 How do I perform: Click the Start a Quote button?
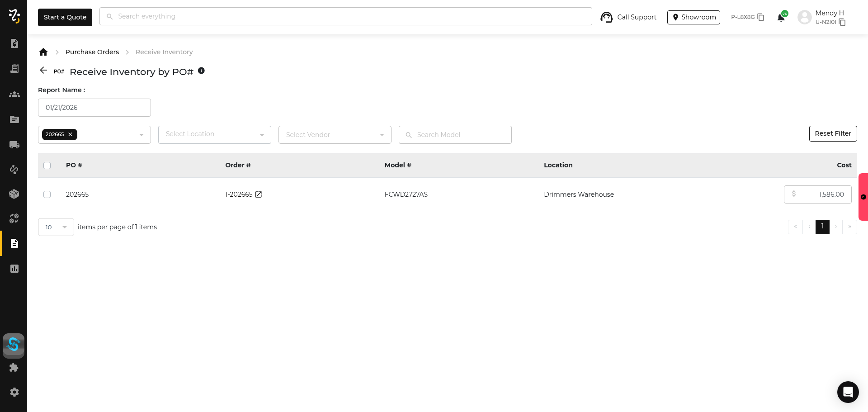pyautogui.click(x=65, y=17)
